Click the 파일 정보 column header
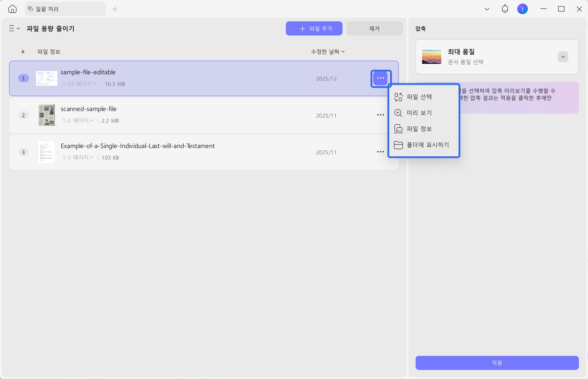Screen dimensions: 588x379 click(49, 52)
